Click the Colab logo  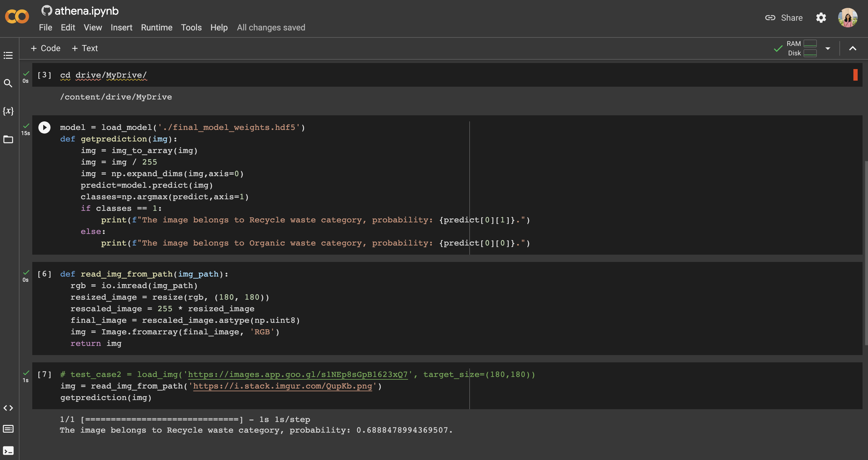click(x=17, y=16)
